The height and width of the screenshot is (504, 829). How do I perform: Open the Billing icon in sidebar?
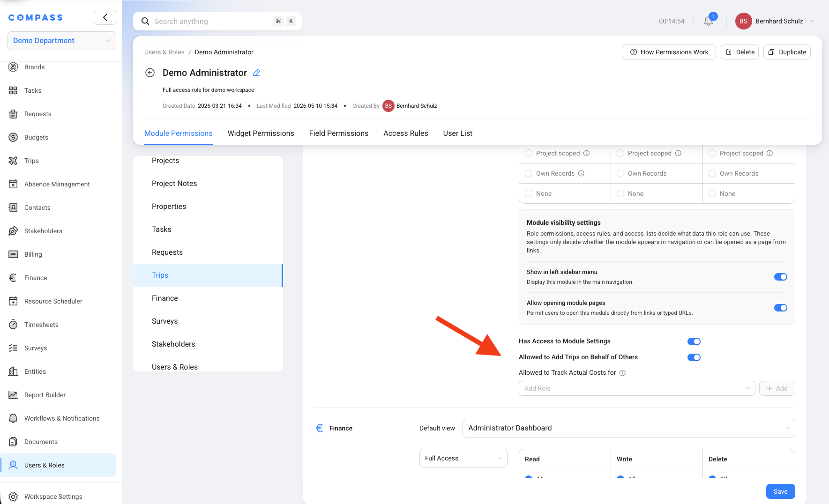(x=13, y=254)
